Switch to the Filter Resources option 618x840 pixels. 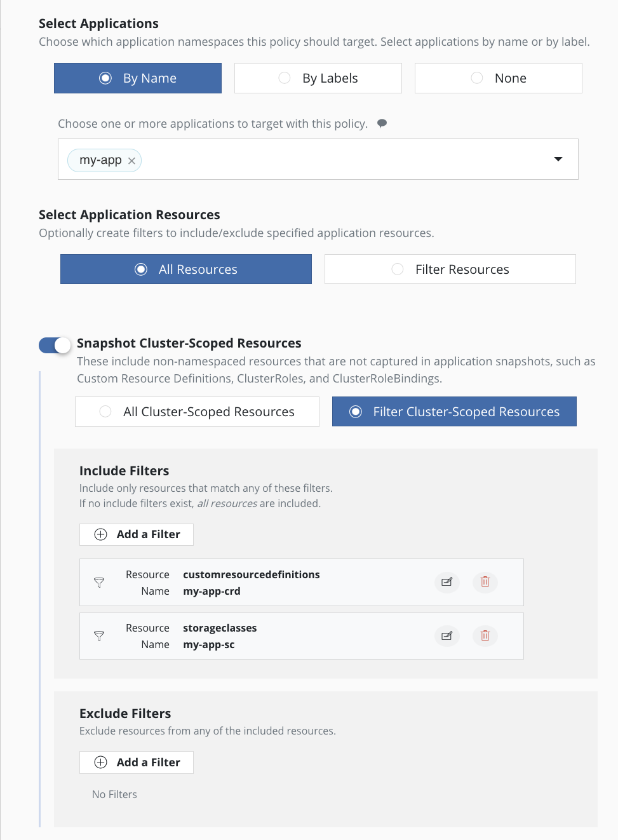[x=449, y=269]
